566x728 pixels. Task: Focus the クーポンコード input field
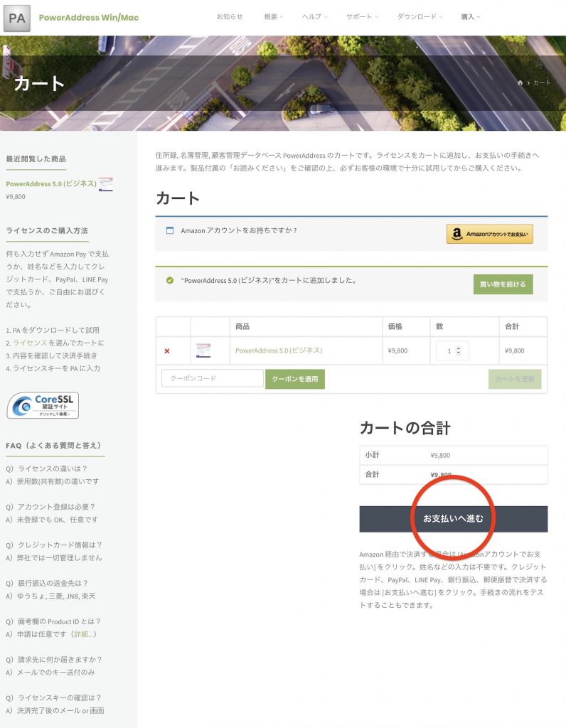click(x=213, y=378)
